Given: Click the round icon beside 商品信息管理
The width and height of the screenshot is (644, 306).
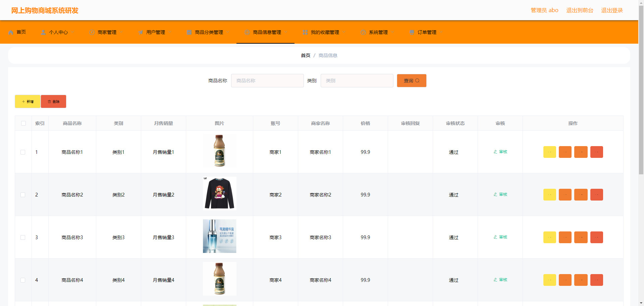Looking at the screenshot, I should [x=247, y=32].
